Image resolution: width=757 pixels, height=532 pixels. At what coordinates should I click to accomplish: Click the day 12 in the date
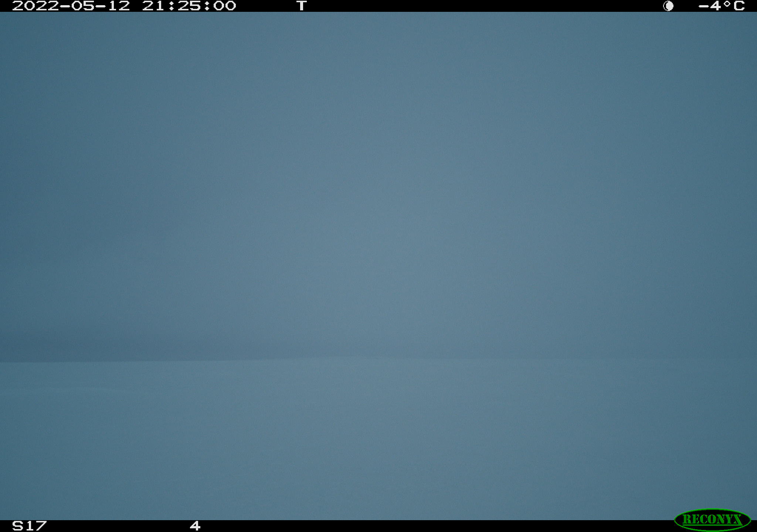coord(119,6)
